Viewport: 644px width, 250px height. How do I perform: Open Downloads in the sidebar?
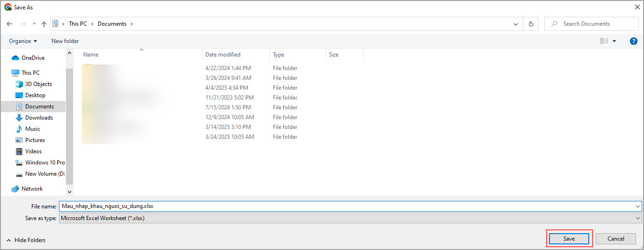click(x=39, y=118)
